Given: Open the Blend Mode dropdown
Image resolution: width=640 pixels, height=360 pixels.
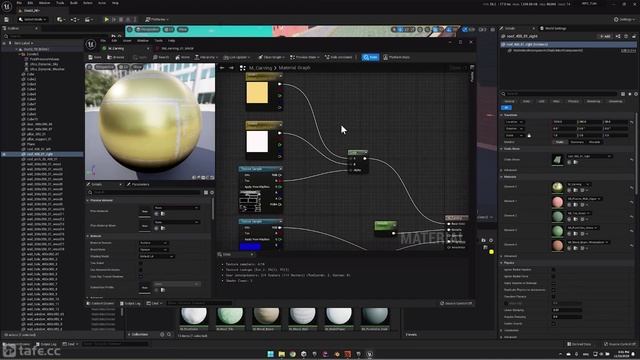Looking at the screenshot, I should coord(153,249).
